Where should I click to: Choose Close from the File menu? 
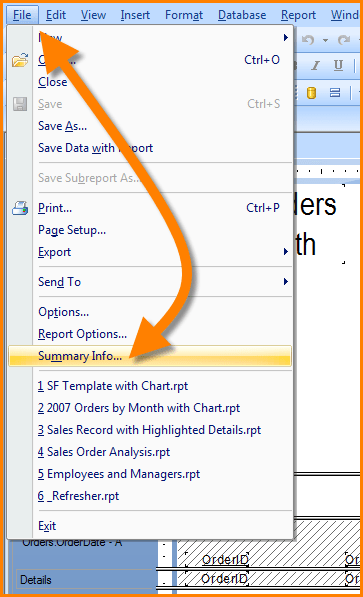[53, 82]
